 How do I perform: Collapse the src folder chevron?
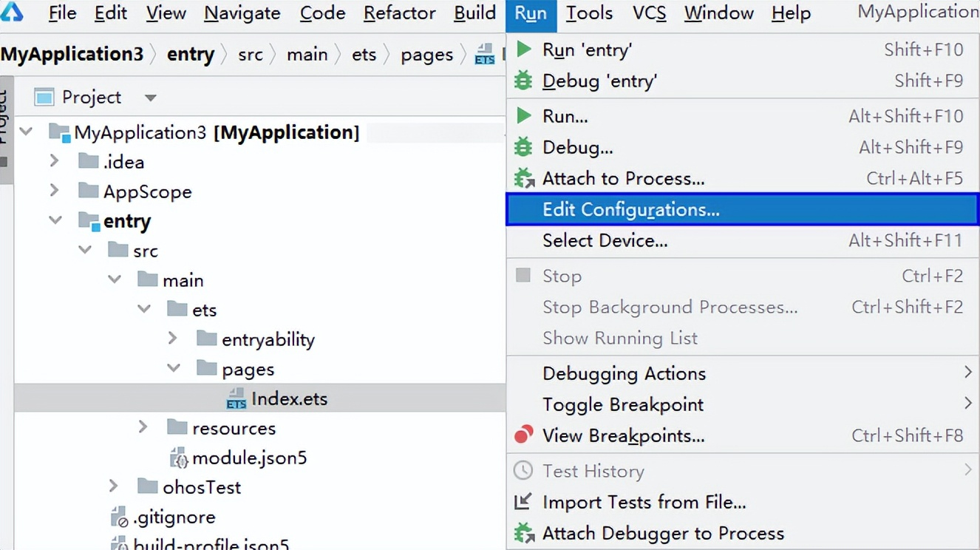85,250
